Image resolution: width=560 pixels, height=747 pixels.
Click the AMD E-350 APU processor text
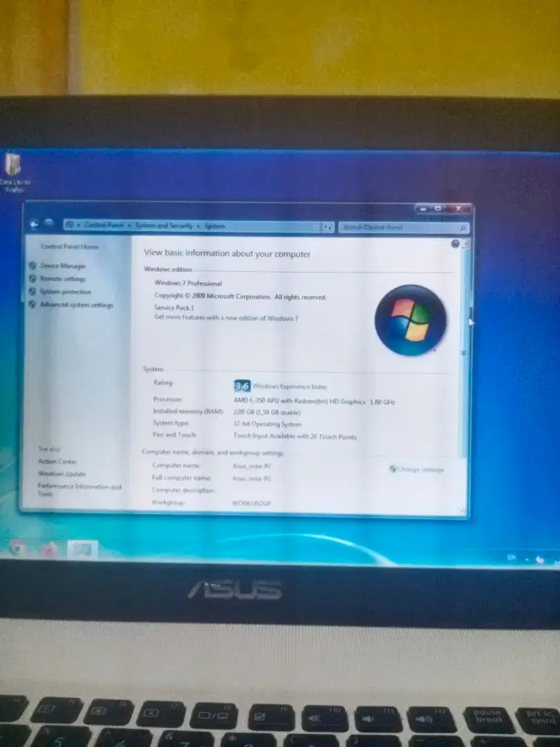coord(315,402)
